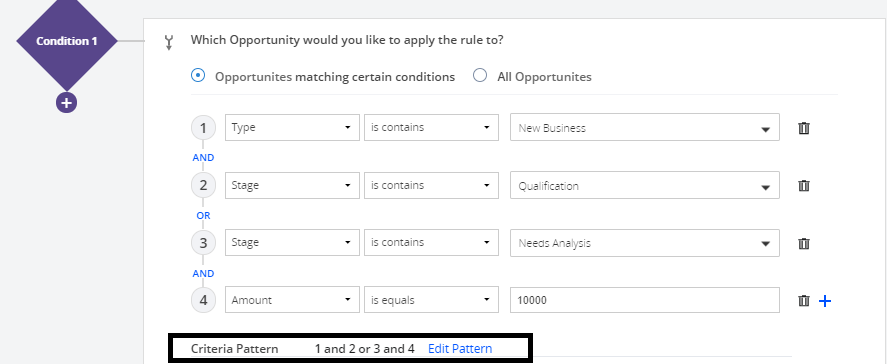Viewport: 887px width, 364px height.
Task: Open the Amount field dropdown
Action: coord(292,300)
